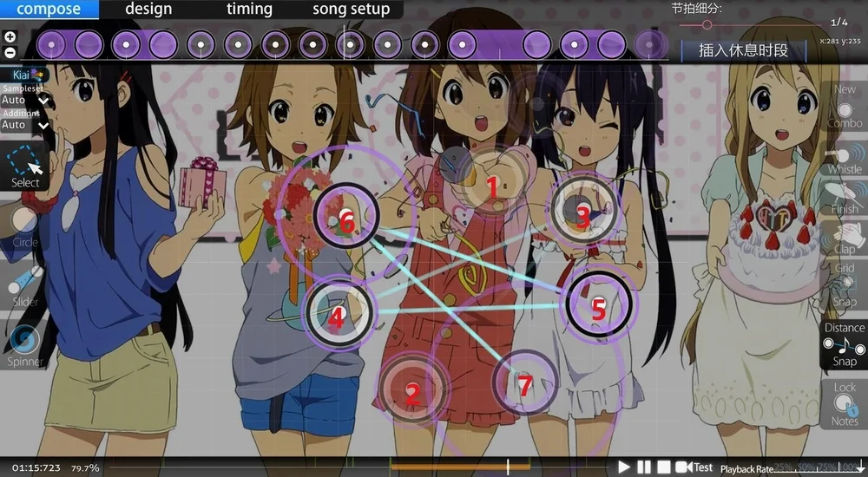868x477 pixels.
Task: Choose the Select tool
Action: (25, 166)
